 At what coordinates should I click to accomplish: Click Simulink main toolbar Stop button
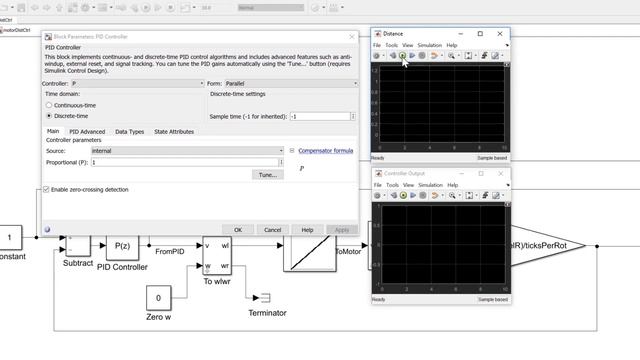point(171,8)
